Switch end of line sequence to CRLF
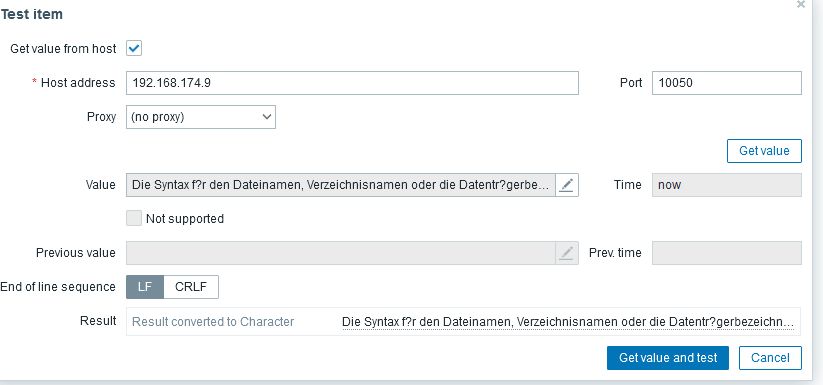Image resolution: width=823 pixels, height=385 pixels. 191,287
